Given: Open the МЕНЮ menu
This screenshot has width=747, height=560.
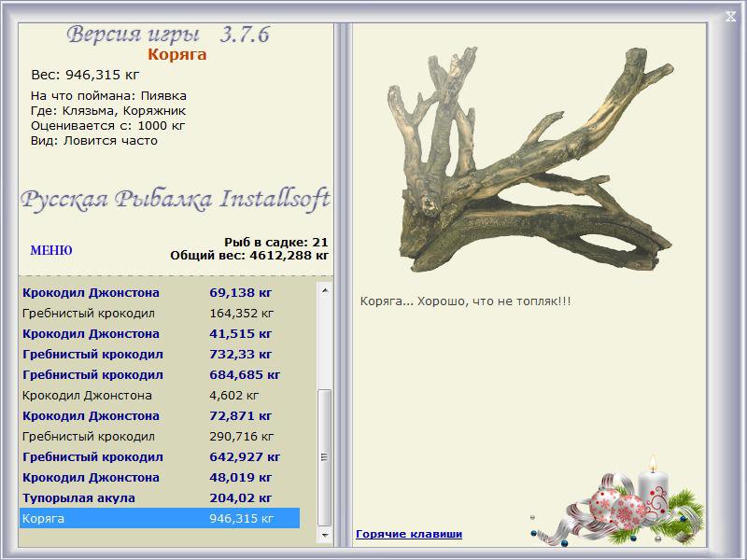Looking at the screenshot, I should tap(51, 251).
